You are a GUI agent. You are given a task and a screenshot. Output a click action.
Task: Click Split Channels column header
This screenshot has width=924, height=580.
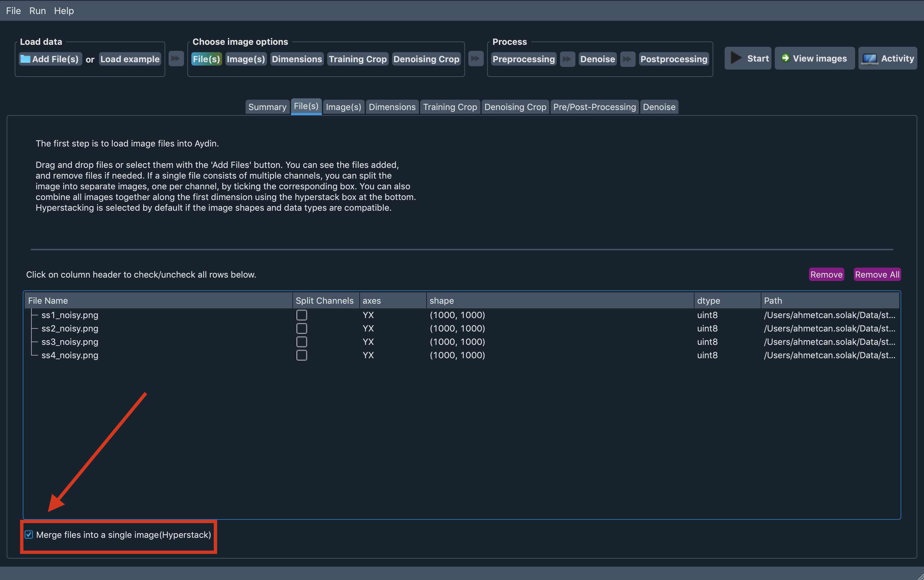tap(326, 301)
